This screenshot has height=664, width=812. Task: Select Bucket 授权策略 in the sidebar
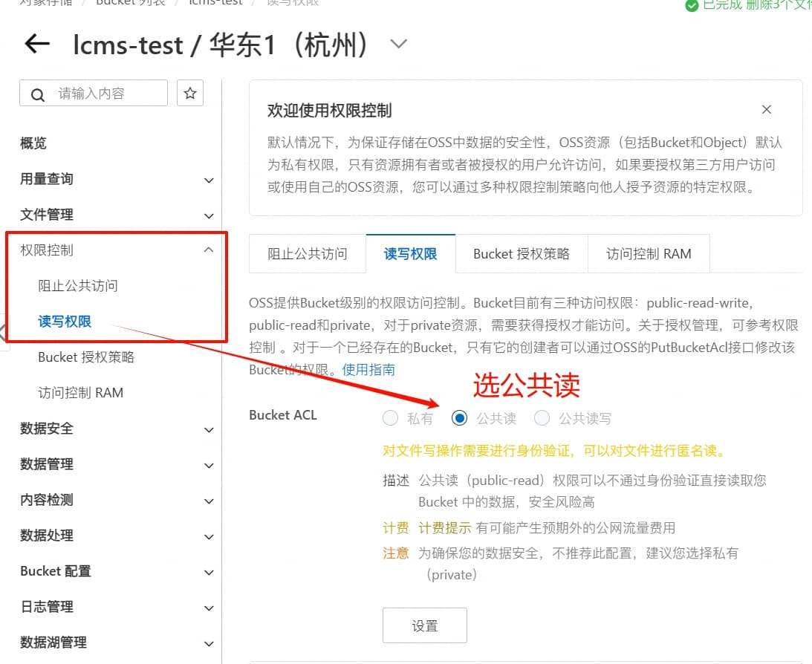click(86, 357)
